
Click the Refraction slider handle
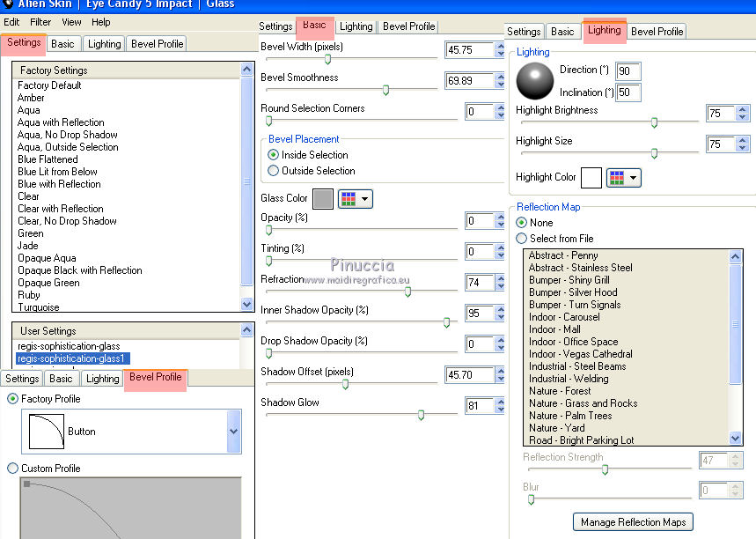(x=407, y=292)
